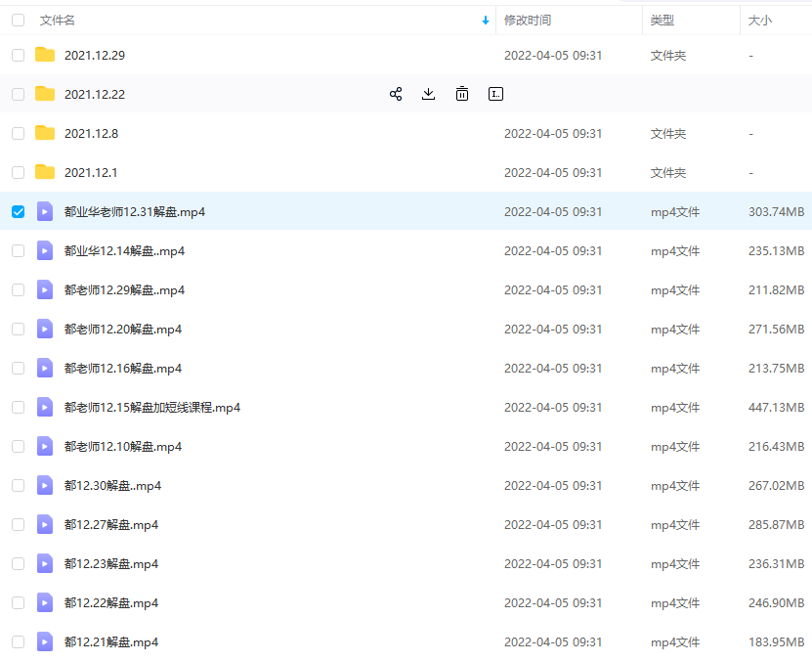Click the trash icon to delete 2021.12.22
The height and width of the screenshot is (662, 812).
462,94
